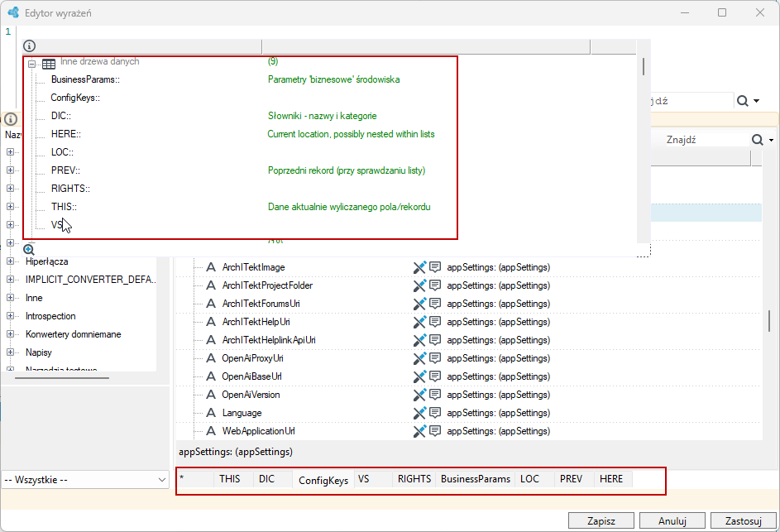Viewport: 780px width, 532px height.
Task: Click the table icon beside Inne drzewa danych
Action: (49, 64)
